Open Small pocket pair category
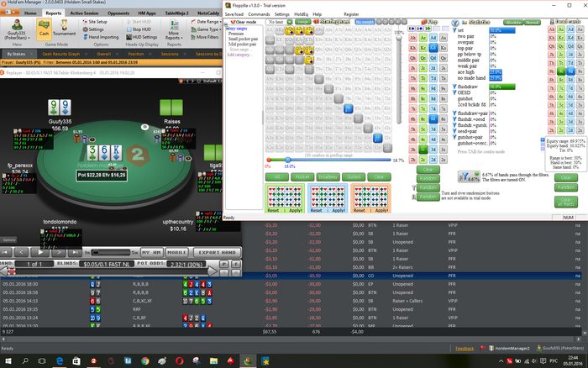588x368 pixels. pos(243,39)
